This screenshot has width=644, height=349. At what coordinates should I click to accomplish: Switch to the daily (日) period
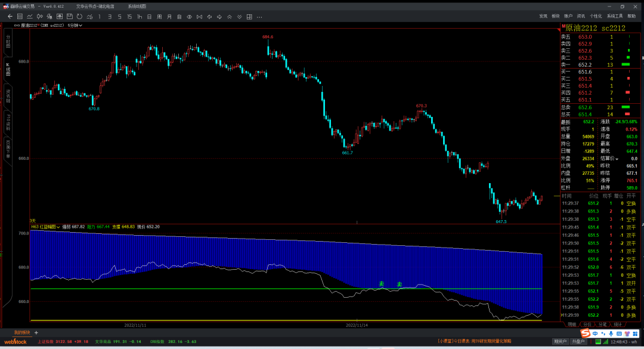150,17
